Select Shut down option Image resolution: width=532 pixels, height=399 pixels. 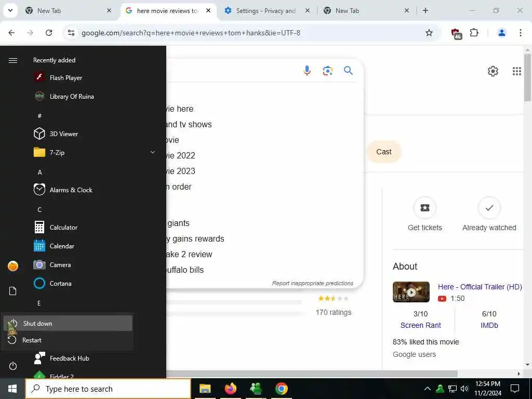68,323
